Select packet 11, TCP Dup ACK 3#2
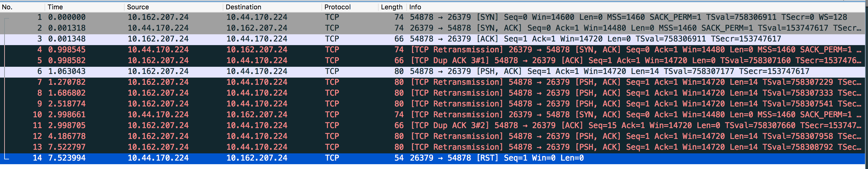This screenshot has height=169, width=868. click(x=434, y=125)
